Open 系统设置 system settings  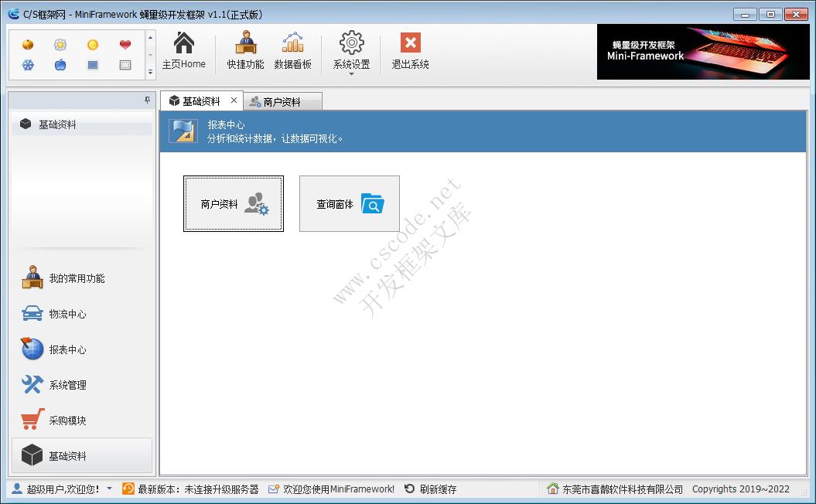tap(351, 50)
